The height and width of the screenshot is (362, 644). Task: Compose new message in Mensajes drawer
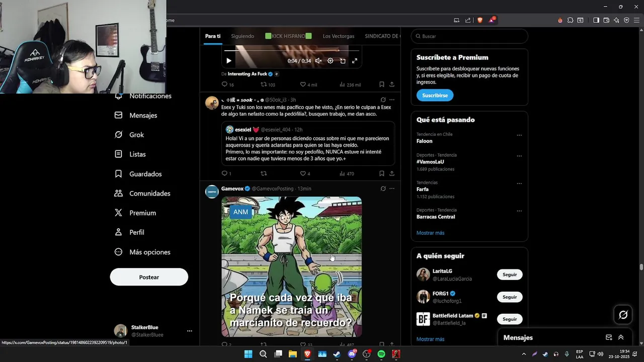point(609,337)
